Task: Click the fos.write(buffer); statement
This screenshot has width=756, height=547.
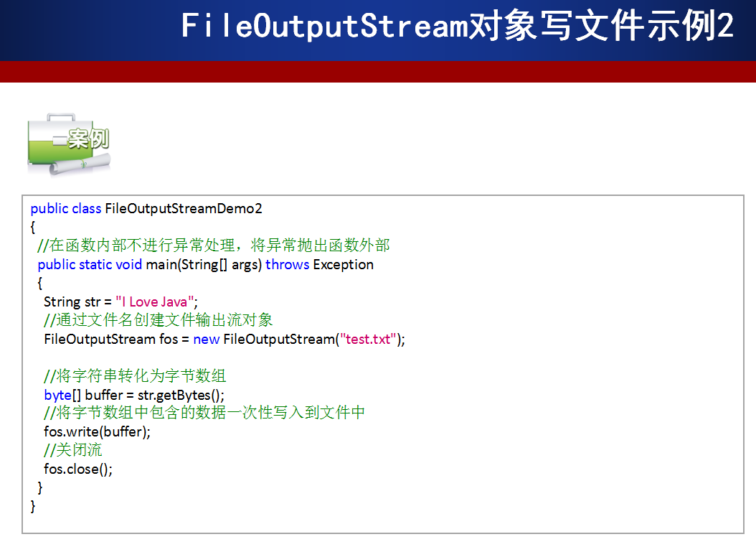Action: pyautogui.click(x=98, y=431)
